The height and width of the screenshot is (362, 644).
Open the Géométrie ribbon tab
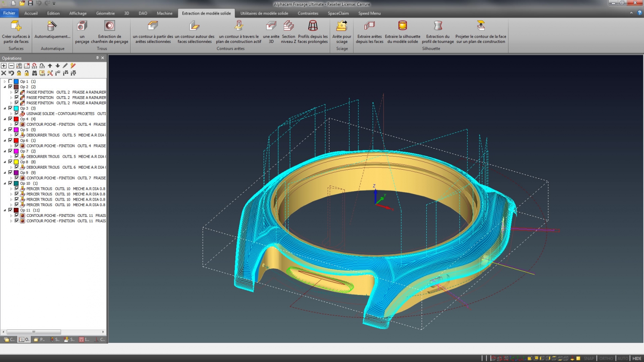(x=105, y=13)
